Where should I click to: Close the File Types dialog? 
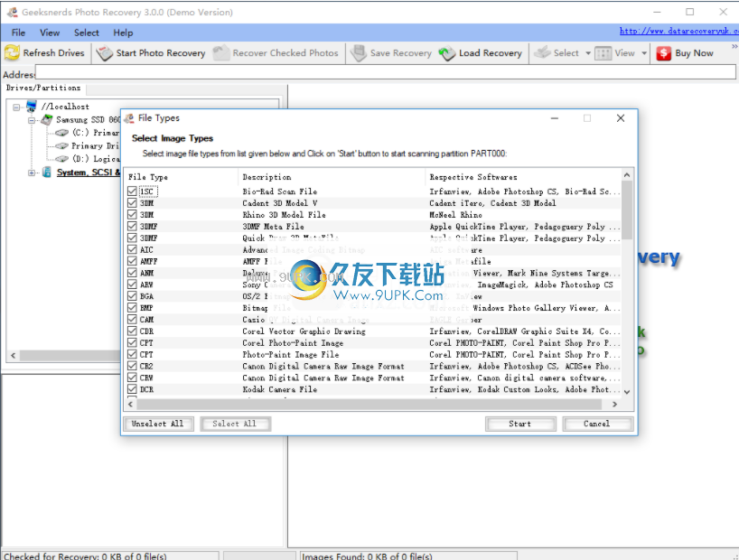click(x=621, y=118)
